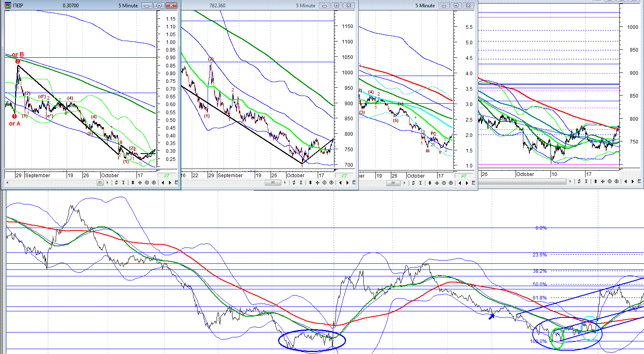This screenshot has height=354, width=644.
Task: Step chart back with left arrow in ПЕІР toolbar
Action: 163,182
